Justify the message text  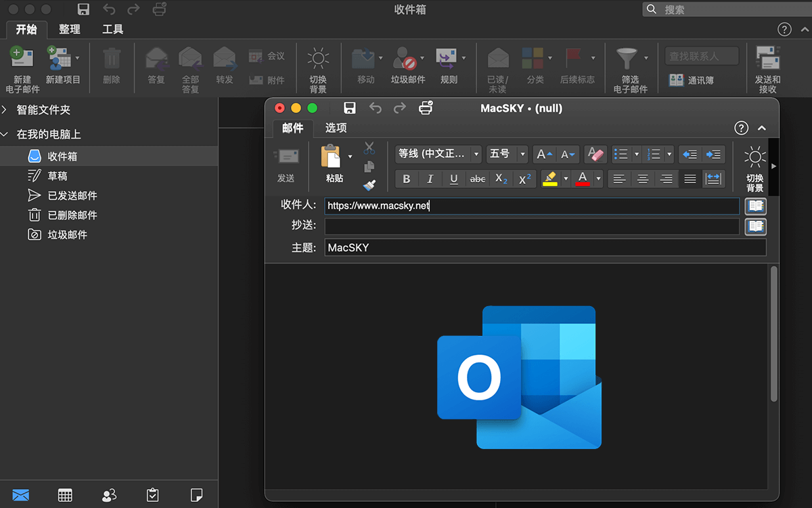[690, 179]
